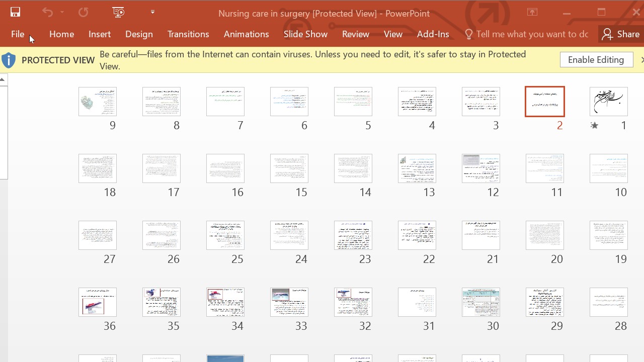Select slide 19 thumbnail
The image size is (644, 362).
pyautogui.click(x=609, y=235)
